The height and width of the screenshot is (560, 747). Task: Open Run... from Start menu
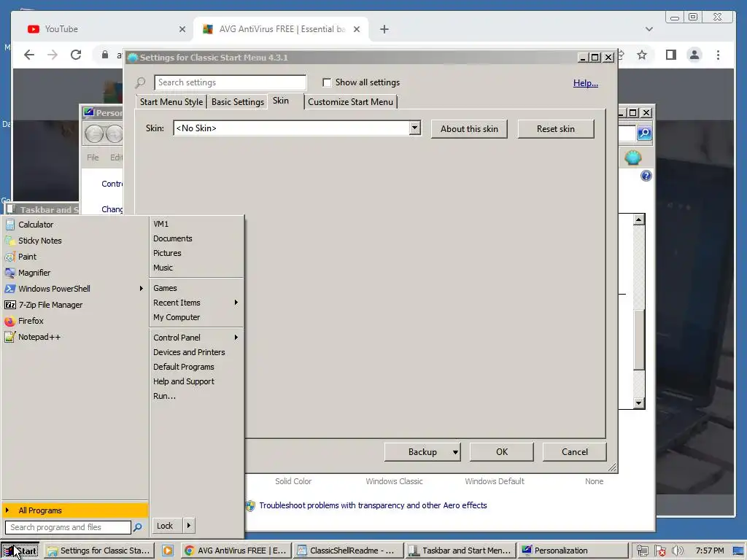coord(196,396)
